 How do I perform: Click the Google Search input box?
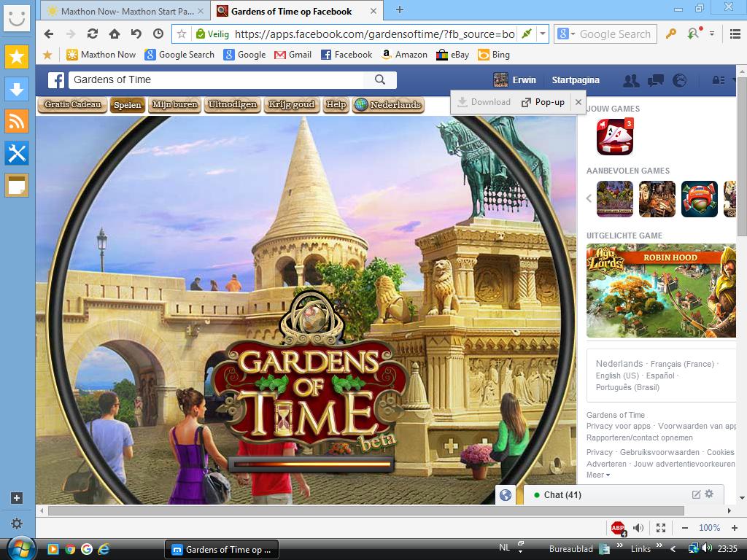coord(615,34)
